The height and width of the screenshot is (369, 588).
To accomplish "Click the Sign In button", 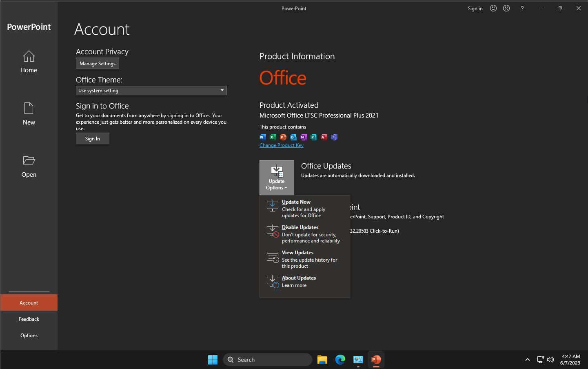I will pos(93,139).
